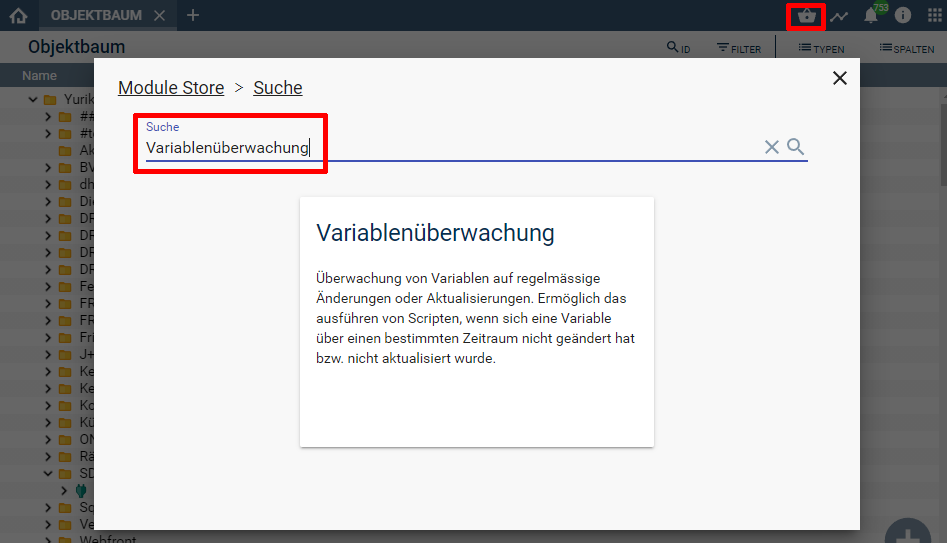Image resolution: width=947 pixels, height=543 pixels.
Task: Select the Variablenüberwachung card title
Action: coord(435,233)
